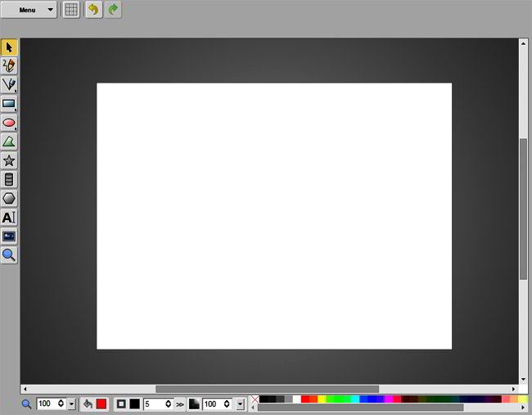Viewport: 532px width, 415px height.
Task: Pick white from the color palette
Action: click(x=296, y=399)
